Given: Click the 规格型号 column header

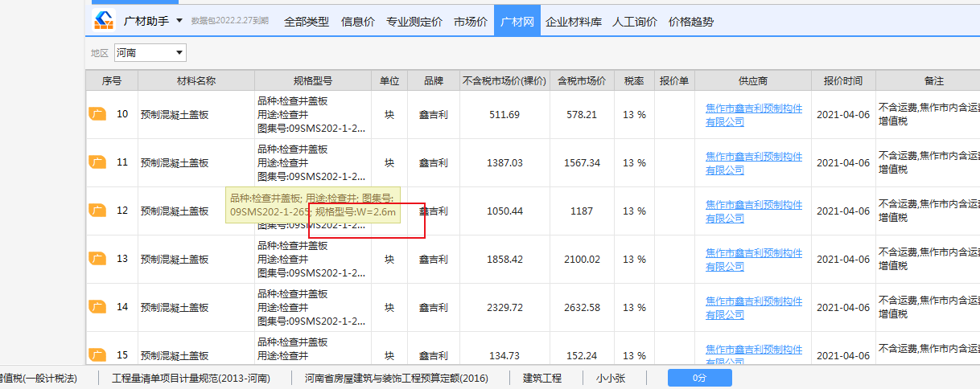Looking at the screenshot, I should (x=313, y=80).
